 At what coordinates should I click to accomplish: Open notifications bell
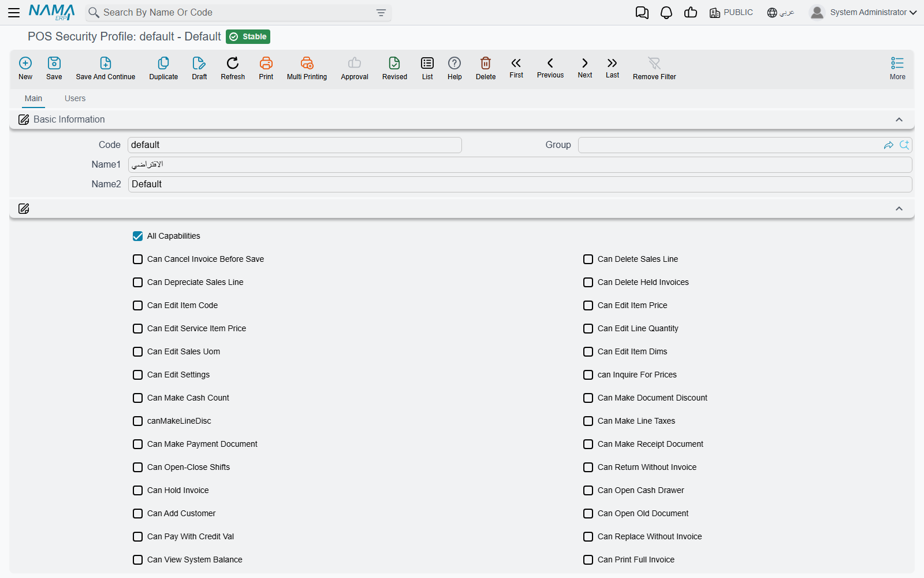[x=666, y=13]
